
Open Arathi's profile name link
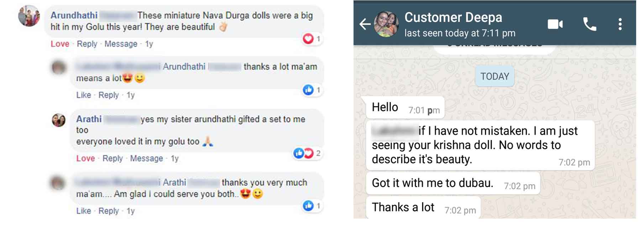coord(89,119)
